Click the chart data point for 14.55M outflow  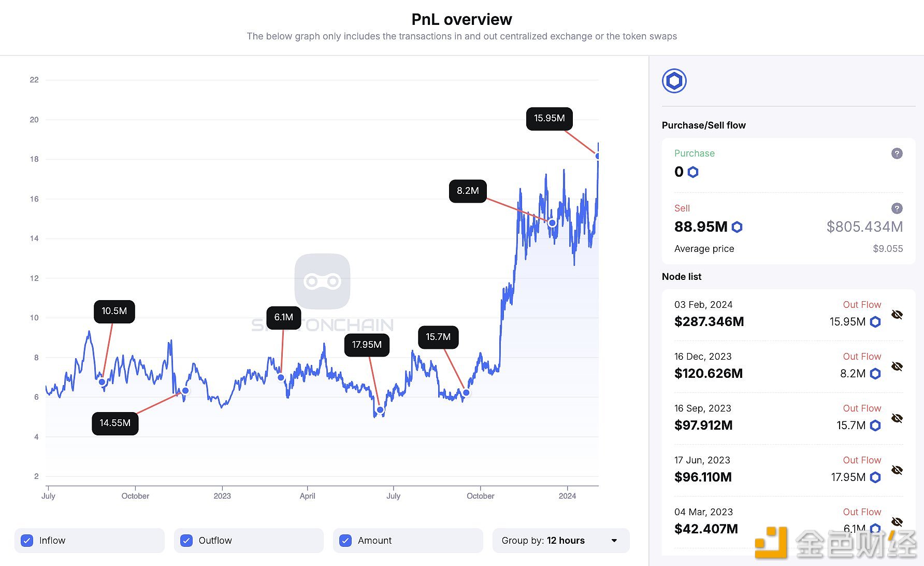[185, 391]
